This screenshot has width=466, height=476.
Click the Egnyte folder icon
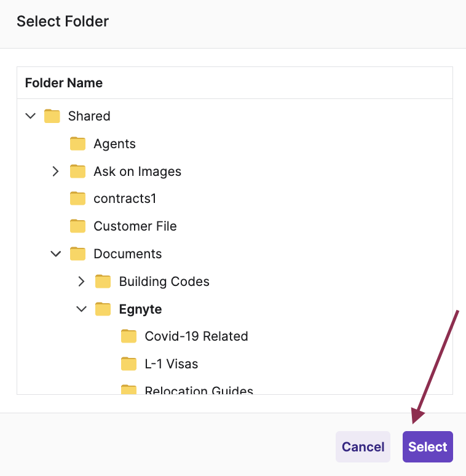[103, 309]
